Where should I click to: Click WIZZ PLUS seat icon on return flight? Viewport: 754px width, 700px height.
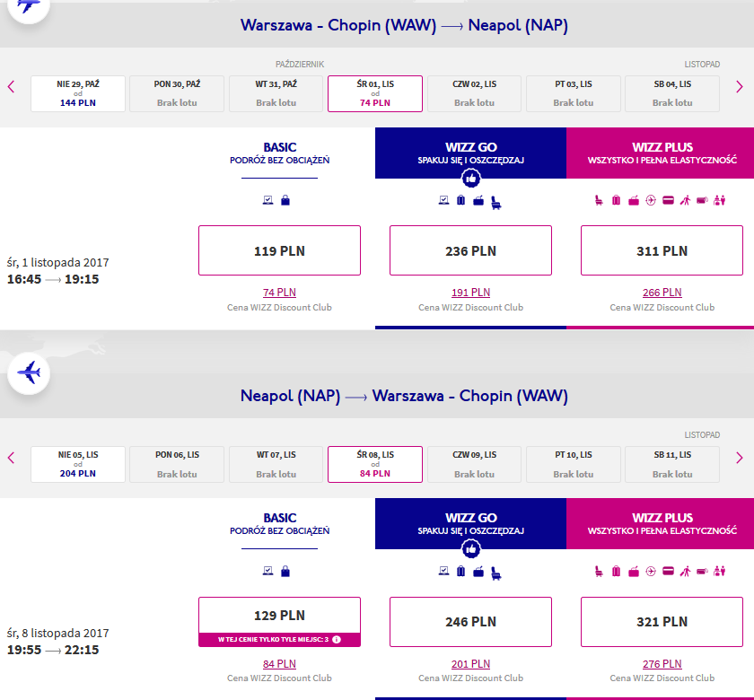point(599,571)
